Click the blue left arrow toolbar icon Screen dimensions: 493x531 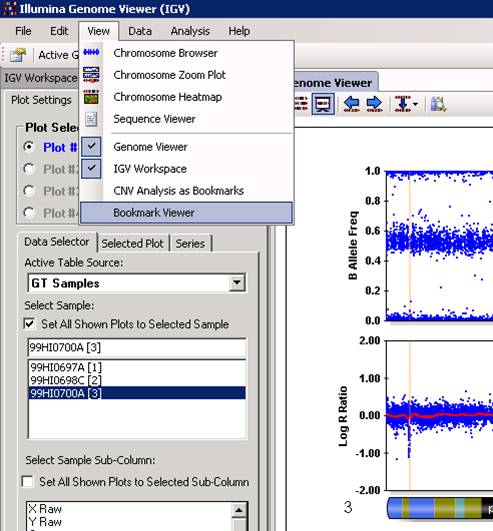351,104
